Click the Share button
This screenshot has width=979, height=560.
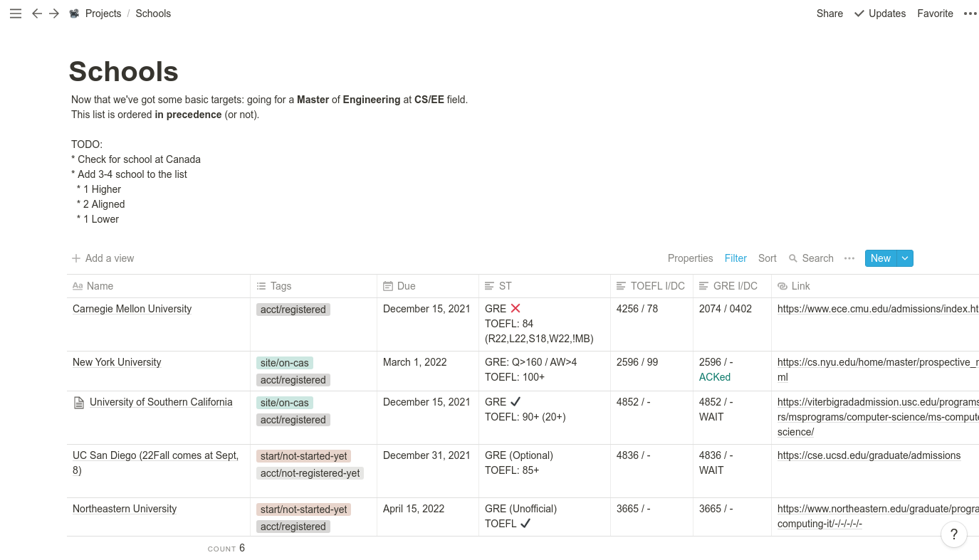[x=829, y=14]
